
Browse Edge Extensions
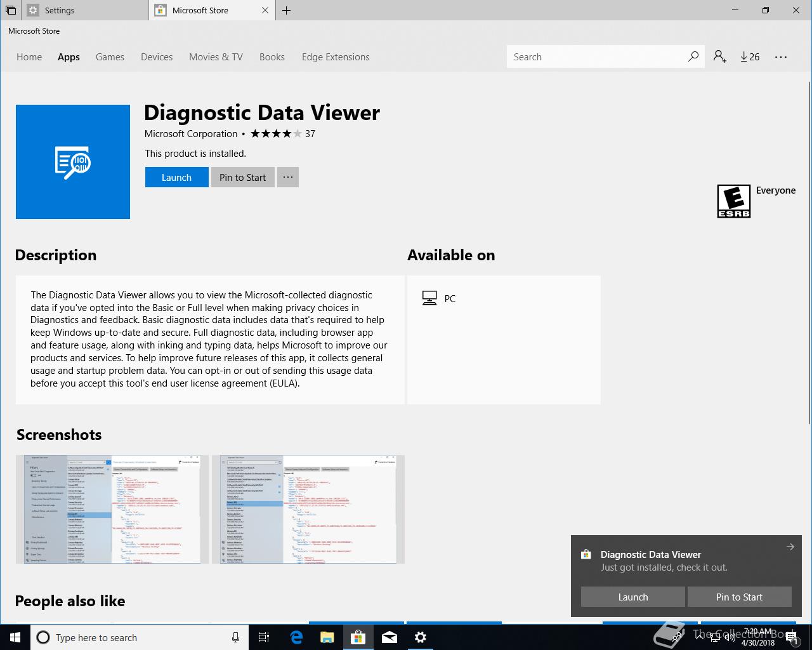click(x=336, y=56)
